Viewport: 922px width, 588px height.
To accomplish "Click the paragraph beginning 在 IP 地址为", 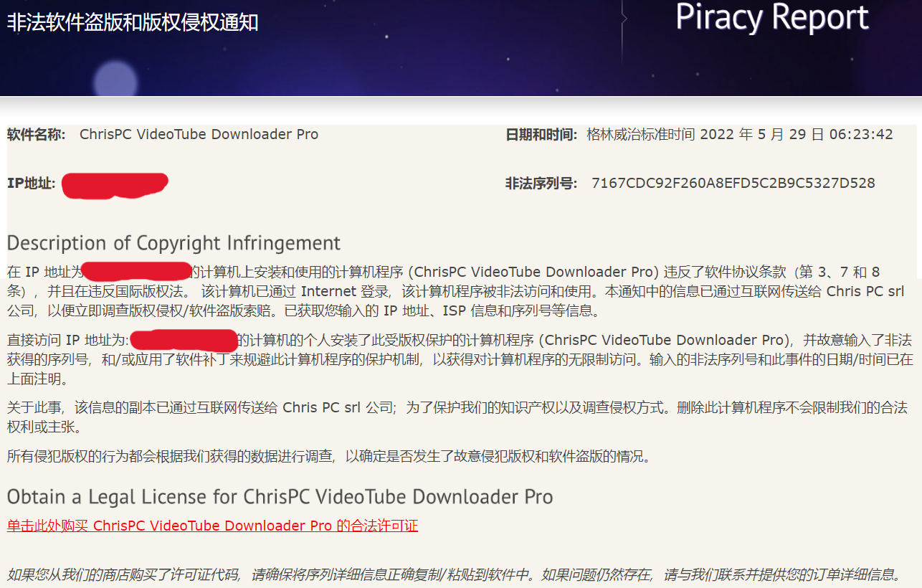I will pyautogui.click(x=456, y=291).
